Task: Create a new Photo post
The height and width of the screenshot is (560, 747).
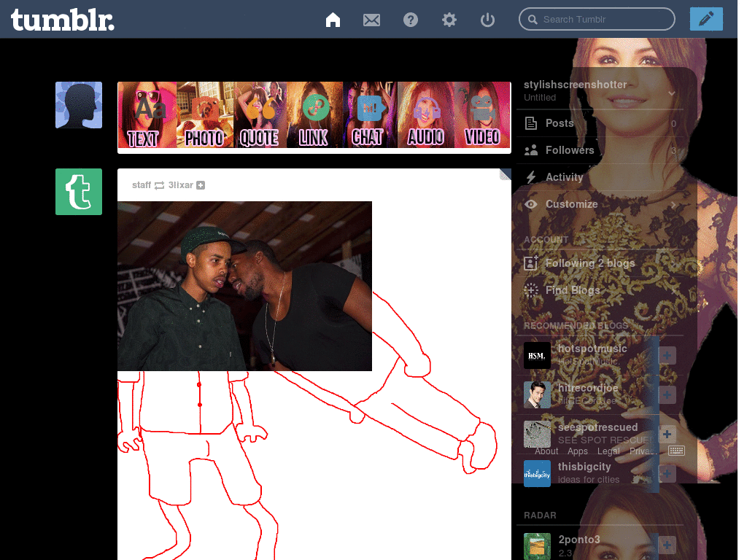Action: coord(205,115)
